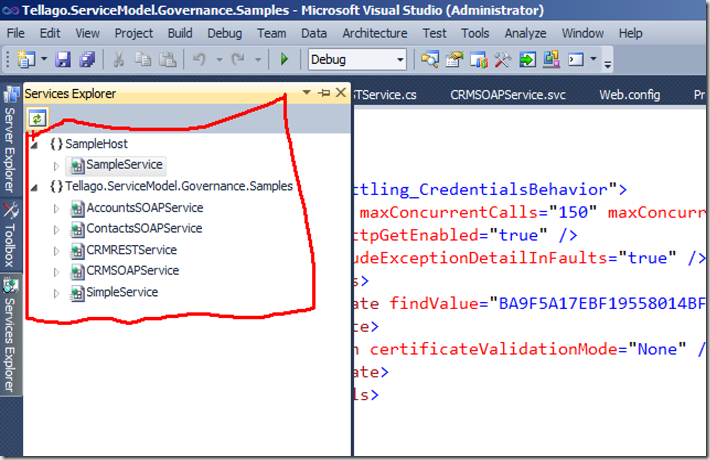This screenshot has height=460, width=710.
Task: Click the New Project toolbar icon
Action: click(x=26, y=59)
